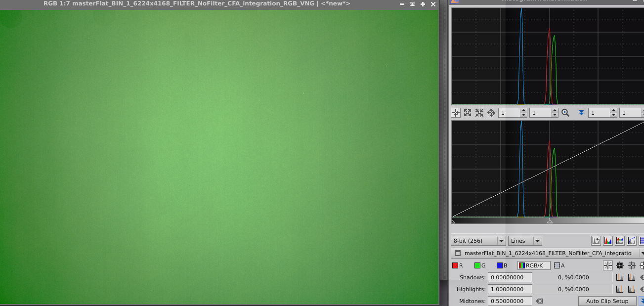Click the second auto-clip icon beside Shadows

point(632,277)
